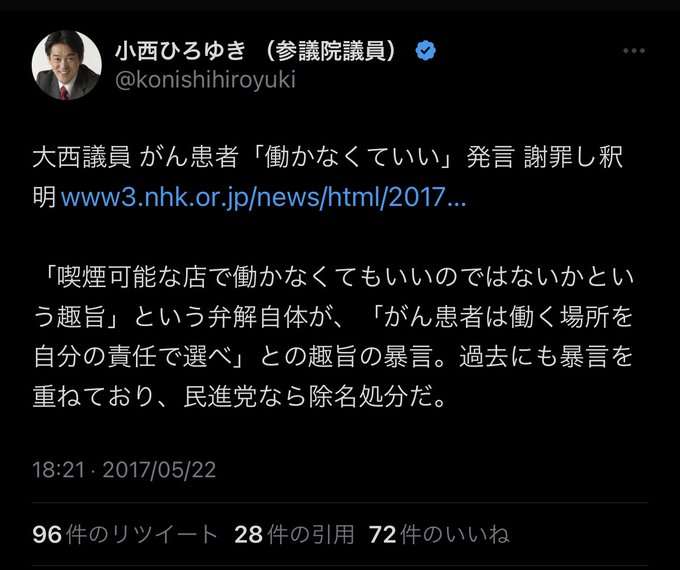Click the like count number 72
Screen dimensions: 680x570
tap(383, 534)
